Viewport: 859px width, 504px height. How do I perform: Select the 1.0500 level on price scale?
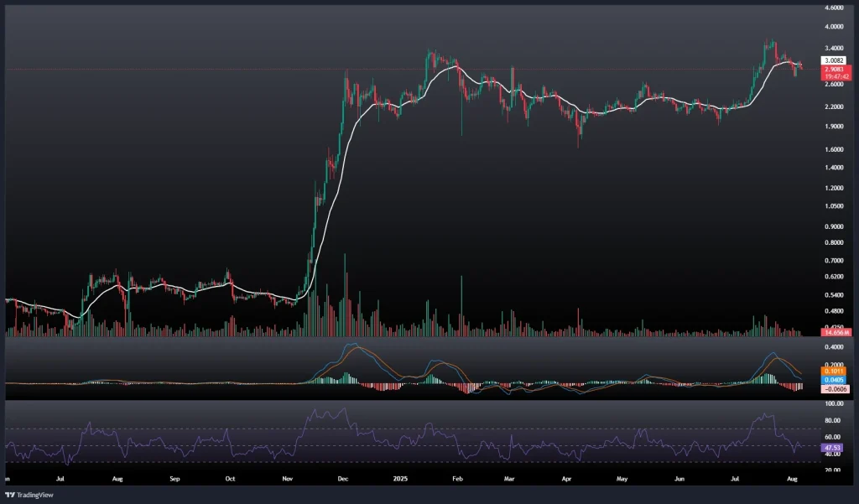835,206
